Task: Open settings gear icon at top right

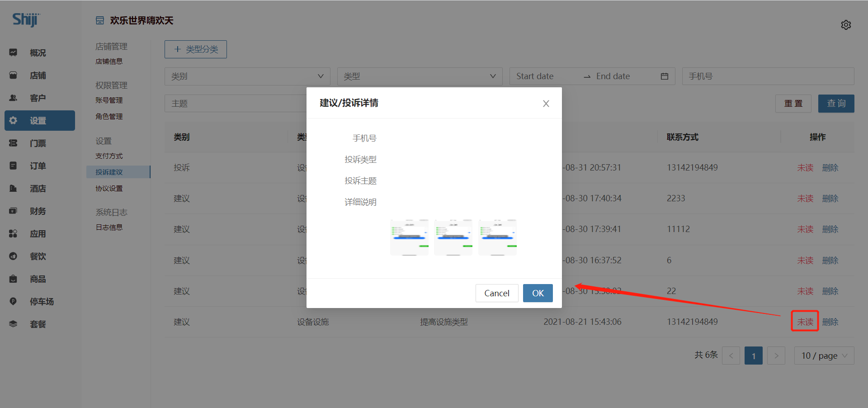Action: [x=846, y=25]
